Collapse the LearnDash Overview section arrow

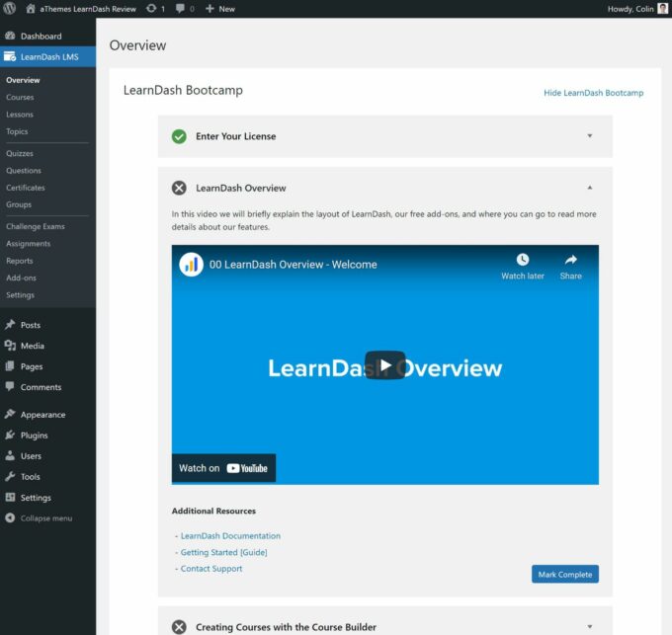pos(590,188)
